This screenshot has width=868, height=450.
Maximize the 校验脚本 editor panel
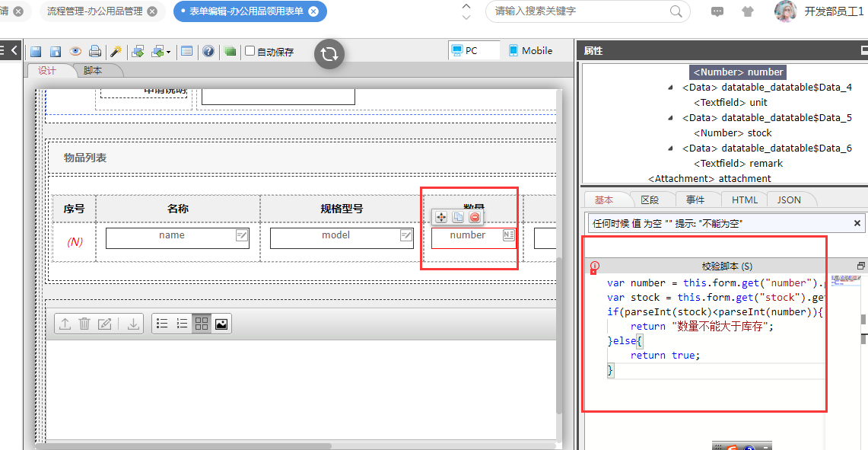tap(861, 266)
